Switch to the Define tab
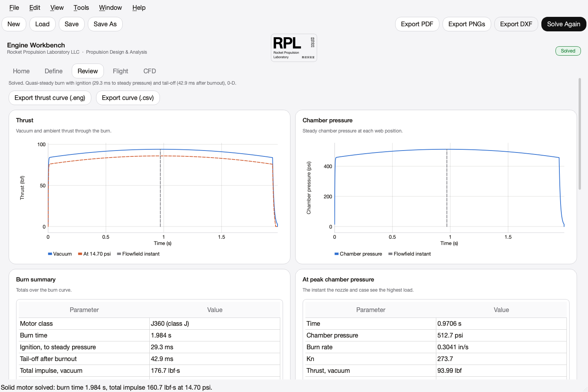The image size is (588, 392). 54,71
